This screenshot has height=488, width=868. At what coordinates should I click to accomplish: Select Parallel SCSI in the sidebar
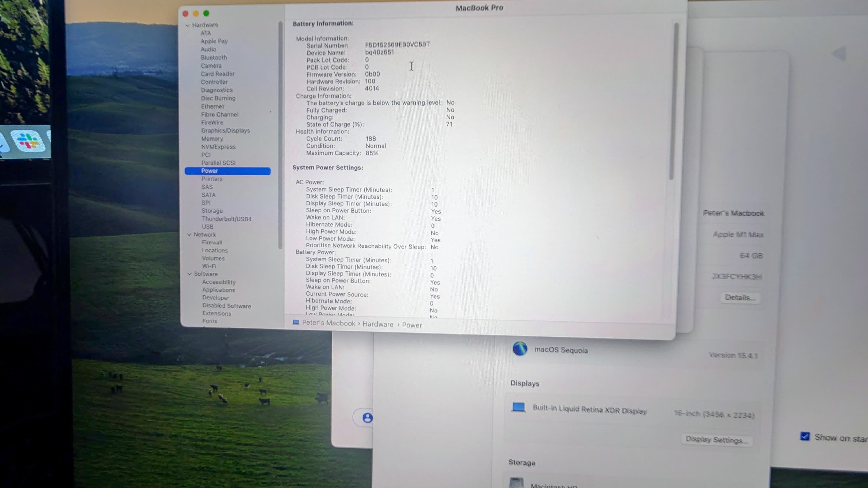click(218, 163)
